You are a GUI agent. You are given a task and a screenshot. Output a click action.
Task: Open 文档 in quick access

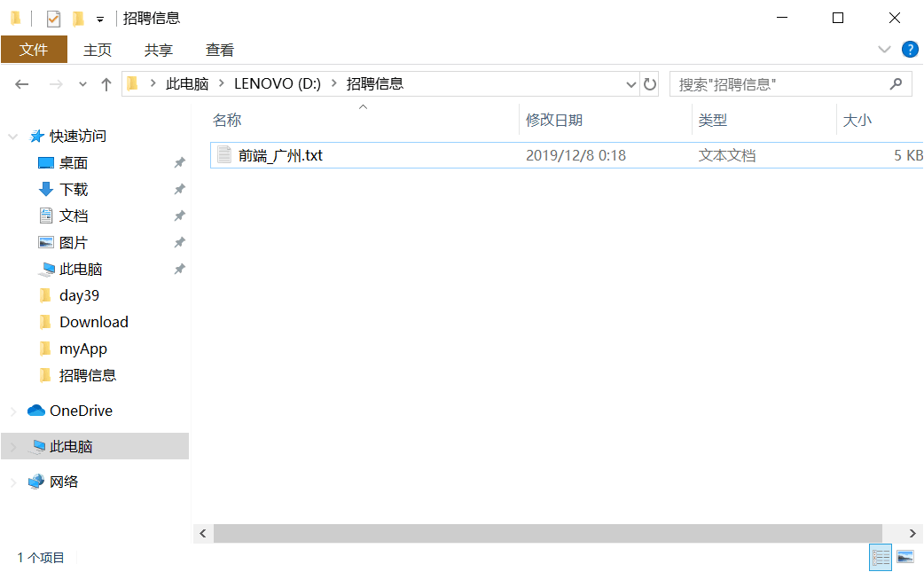(73, 215)
